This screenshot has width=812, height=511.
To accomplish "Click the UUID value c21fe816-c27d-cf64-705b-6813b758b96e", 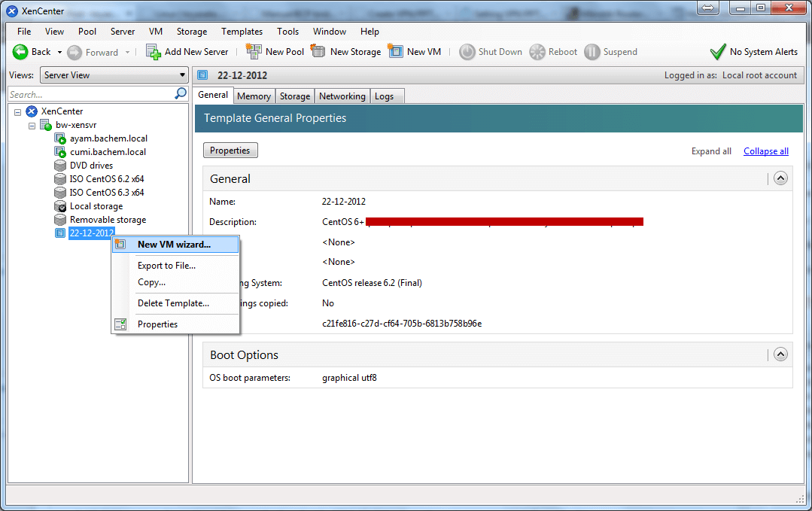I will [402, 324].
